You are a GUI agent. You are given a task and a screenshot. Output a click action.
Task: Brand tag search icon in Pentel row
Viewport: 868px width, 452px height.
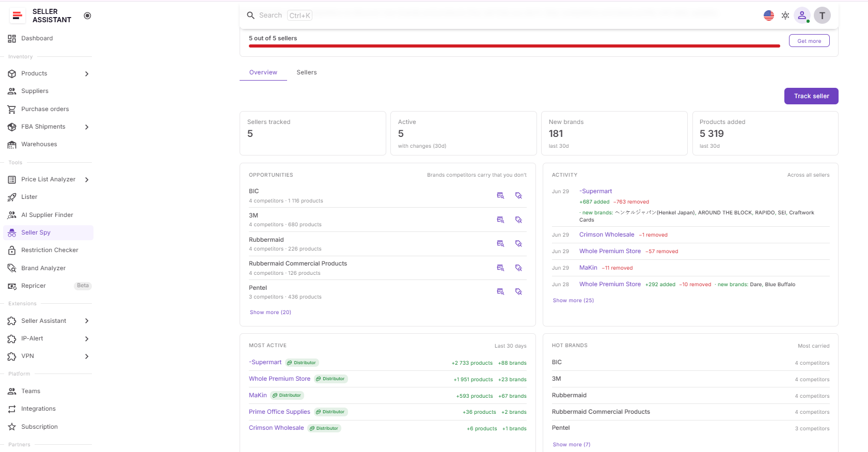pos(519,291)
